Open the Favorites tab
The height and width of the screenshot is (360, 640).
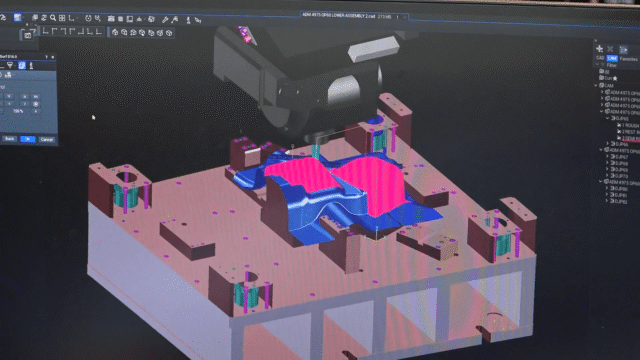[628, 59]
